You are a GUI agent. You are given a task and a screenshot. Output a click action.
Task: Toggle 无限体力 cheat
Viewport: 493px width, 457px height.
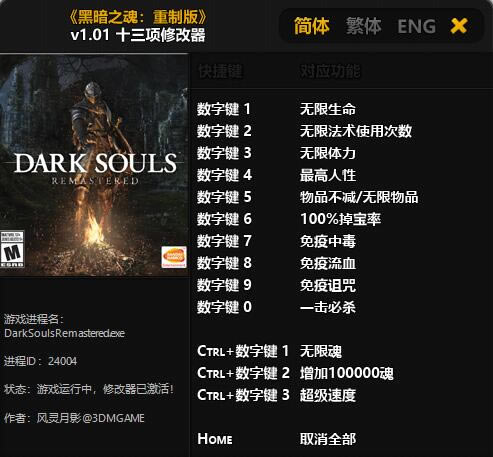328,153
